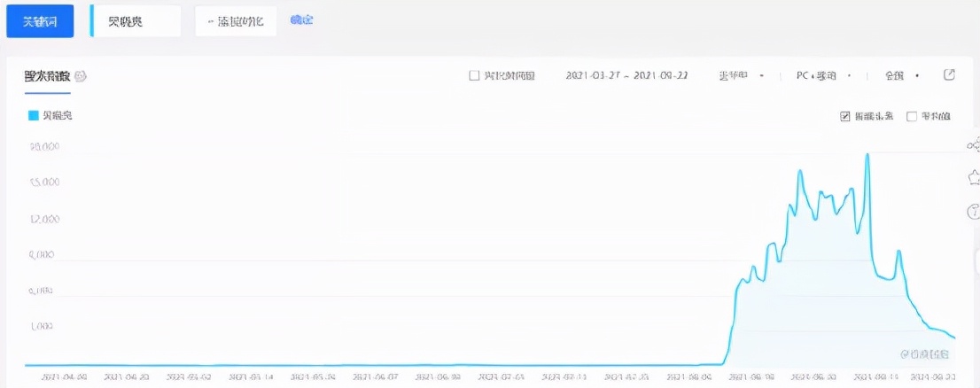980x388 pixels.
Task: Select the search index tab
Action: 48,76
